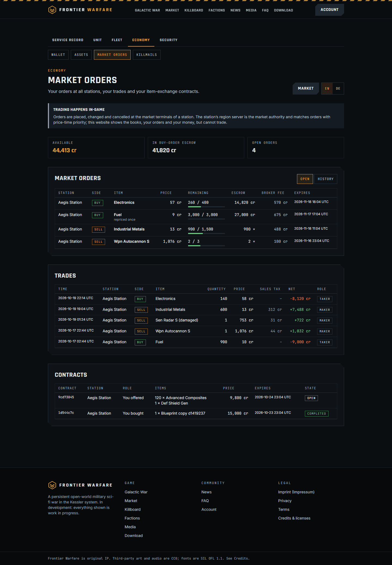Image resolution: width=392 pixels, height=565 pixels.
Task: Open Market in top navigation
Action: pos(172,10)
